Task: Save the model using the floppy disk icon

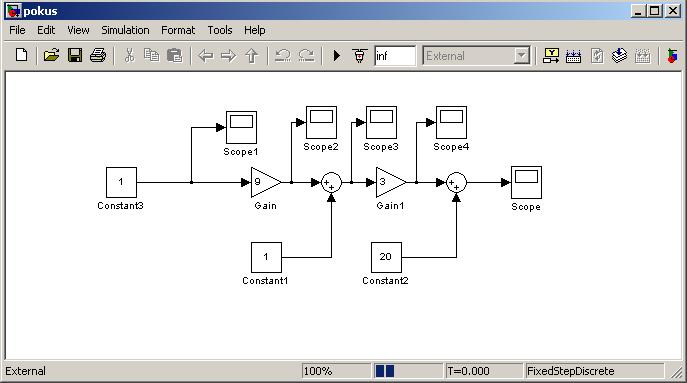Action: click(75, 56)
